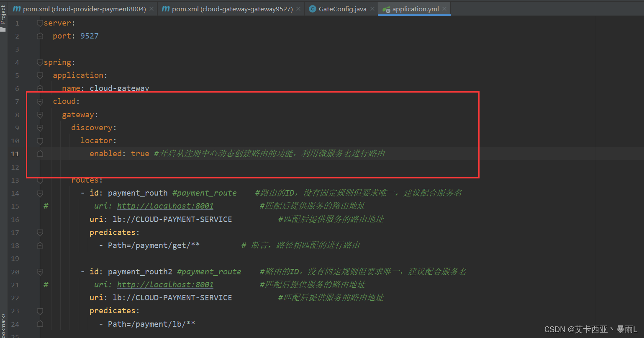
Task: Click the comment hash at start of line 21
Action: click(46, 285)
